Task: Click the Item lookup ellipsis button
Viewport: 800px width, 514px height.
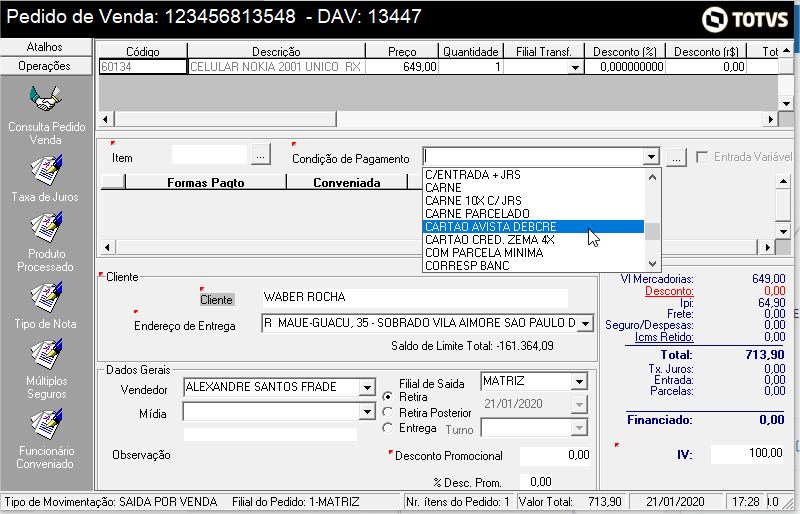Action: coord(261,155)
